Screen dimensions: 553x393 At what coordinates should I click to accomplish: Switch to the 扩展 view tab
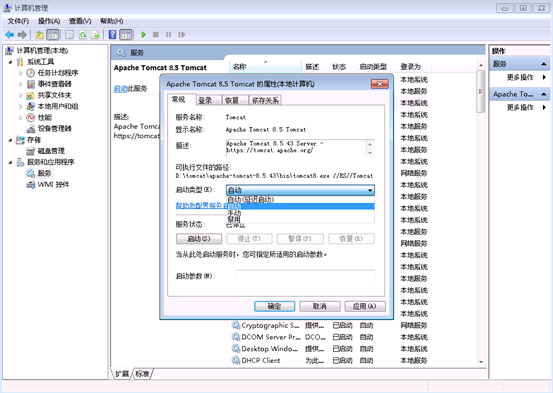point(122,374)
